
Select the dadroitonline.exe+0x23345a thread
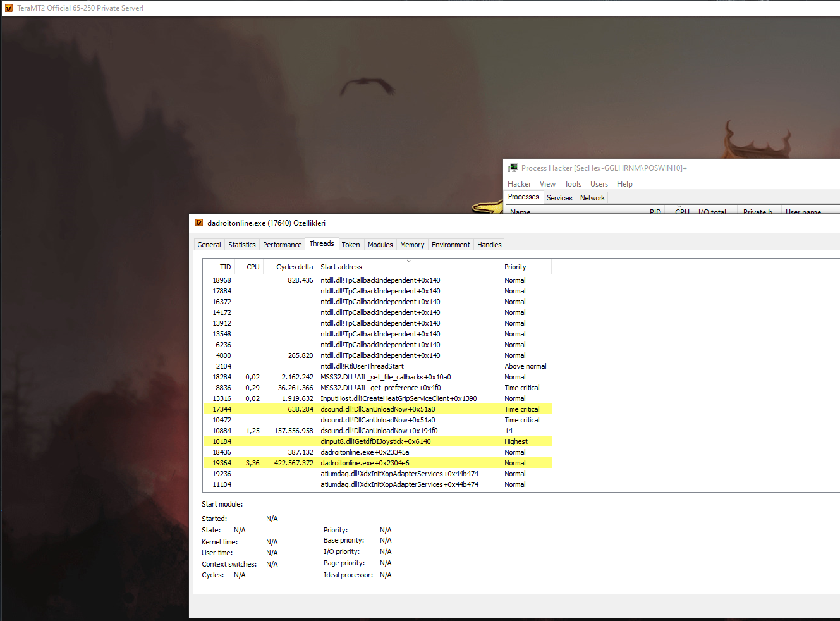click(x=377, y=452)
